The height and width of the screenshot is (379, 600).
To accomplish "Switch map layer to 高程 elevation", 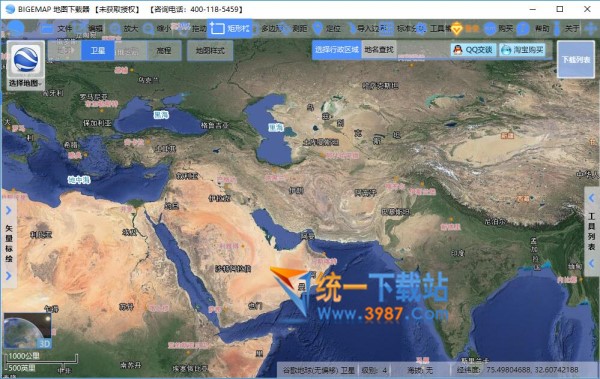I will pos(164,51).
